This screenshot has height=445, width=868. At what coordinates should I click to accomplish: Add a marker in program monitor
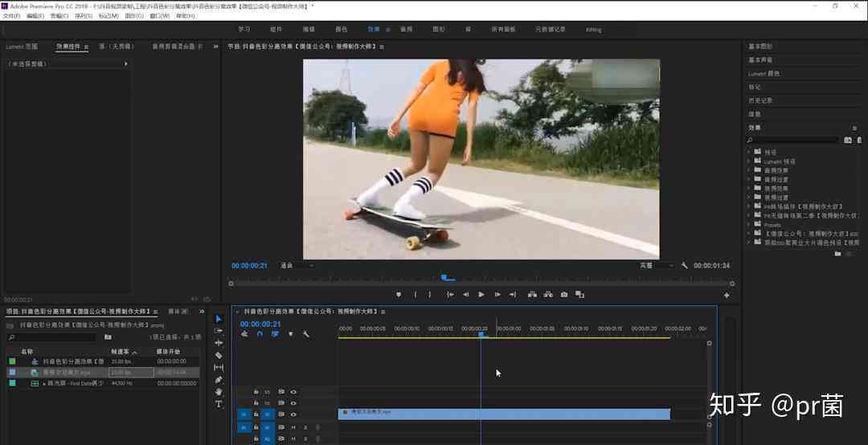(x=399, y=295)
